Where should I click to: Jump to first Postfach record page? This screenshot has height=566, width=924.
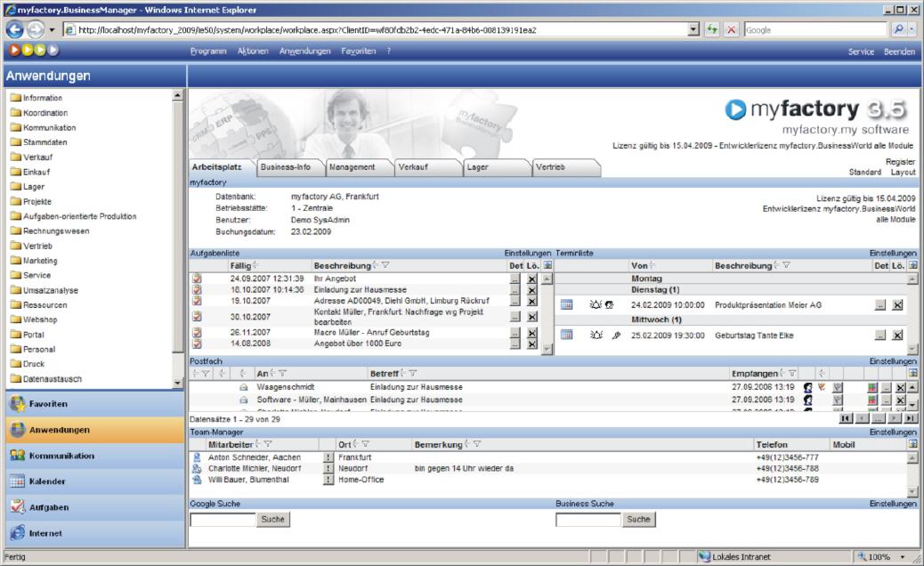pos(846,418)
